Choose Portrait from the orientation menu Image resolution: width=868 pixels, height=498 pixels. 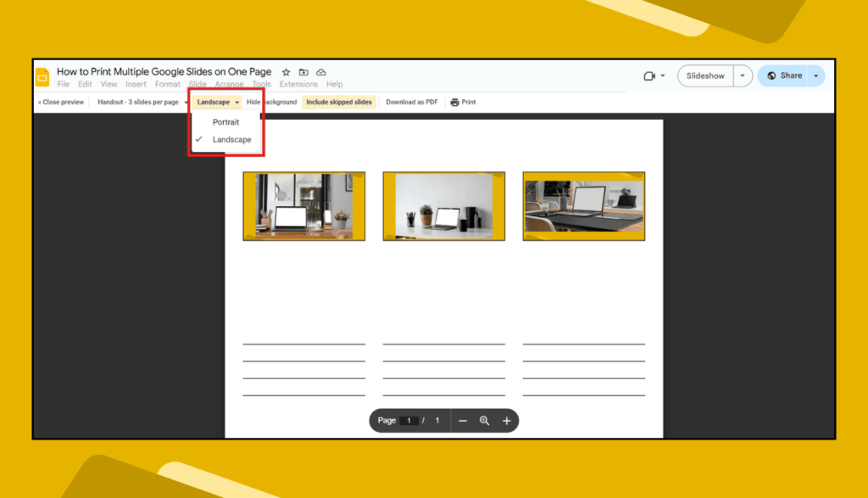(225, 122)
